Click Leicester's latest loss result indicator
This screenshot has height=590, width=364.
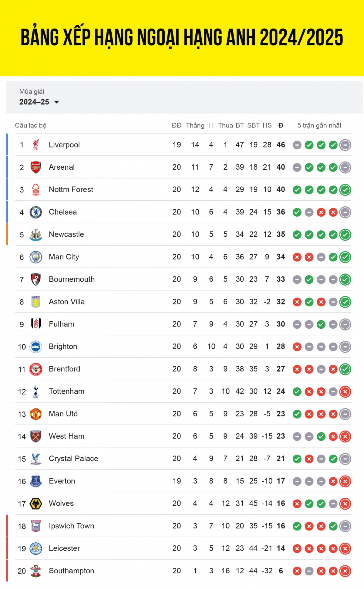[x=345, y=548]
